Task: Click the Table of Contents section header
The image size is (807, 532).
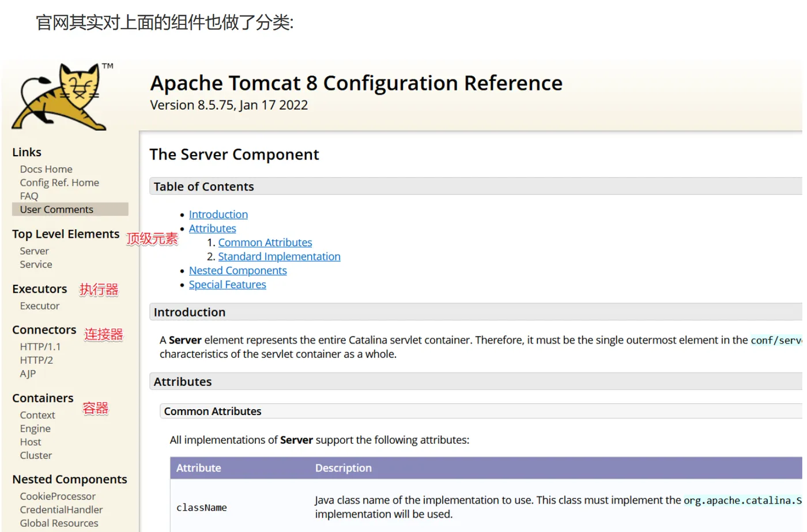Action: click(476, 186)
